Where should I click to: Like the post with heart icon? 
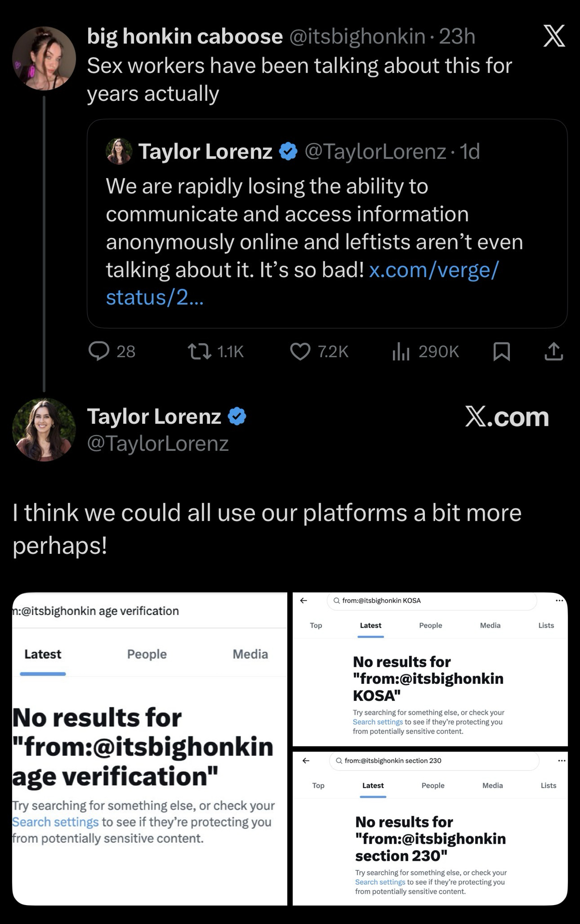(300, 351)
